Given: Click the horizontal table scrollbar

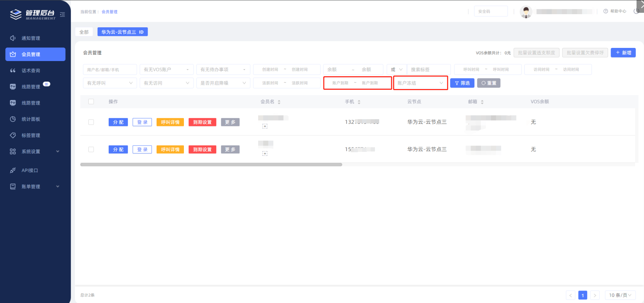Looking at the screenshot, I should coord(211,165).
